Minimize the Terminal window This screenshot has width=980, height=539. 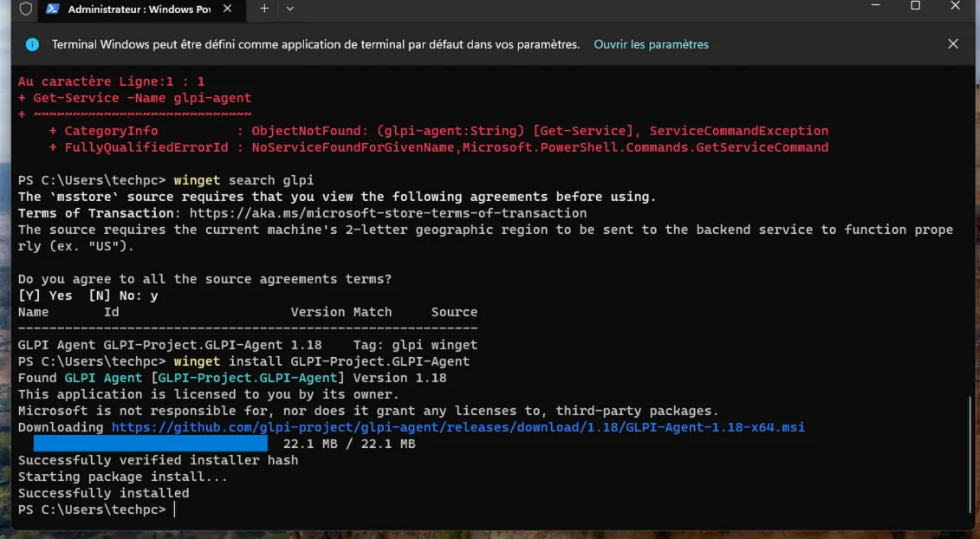click(x=876, y=5)
